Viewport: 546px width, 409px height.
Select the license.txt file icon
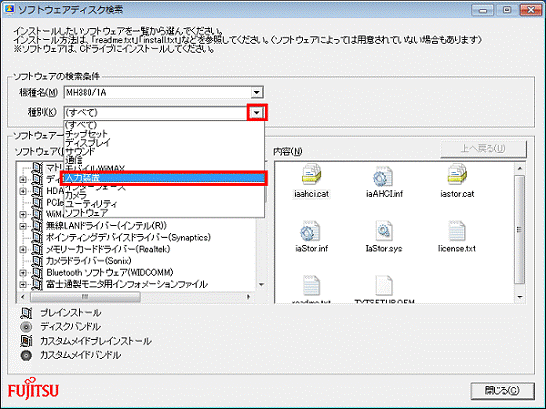pyautogui.click(x=457, y=230)
